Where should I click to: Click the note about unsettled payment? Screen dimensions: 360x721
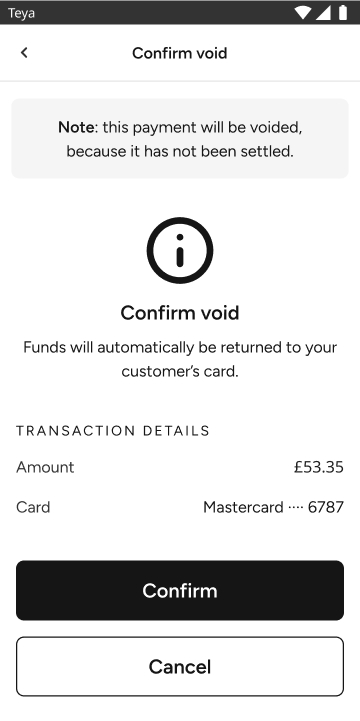[180, 138]
